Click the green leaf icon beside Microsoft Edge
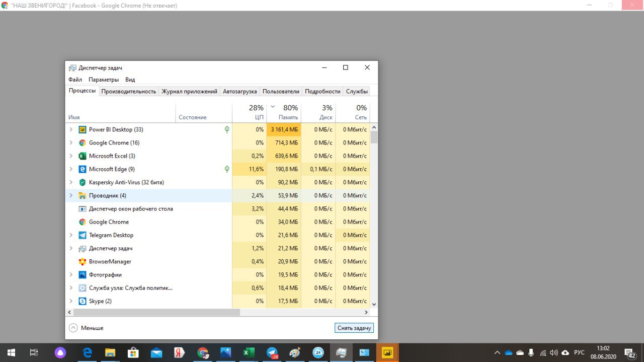 coord(227,169)
